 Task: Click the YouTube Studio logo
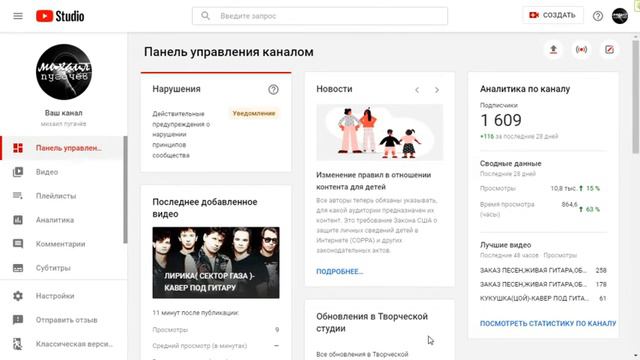(60, 16)
